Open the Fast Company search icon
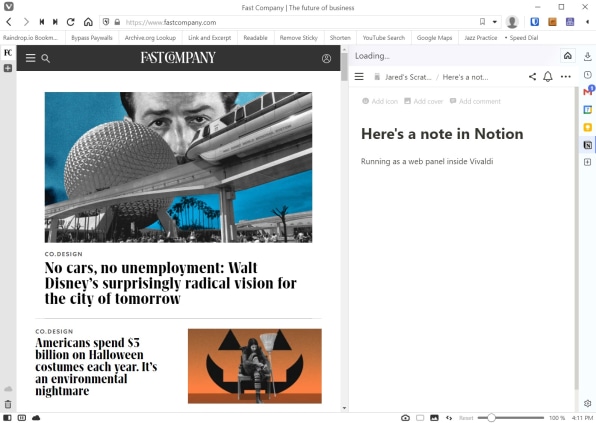This screenshot has height=423, width=596. coord(46,58)
